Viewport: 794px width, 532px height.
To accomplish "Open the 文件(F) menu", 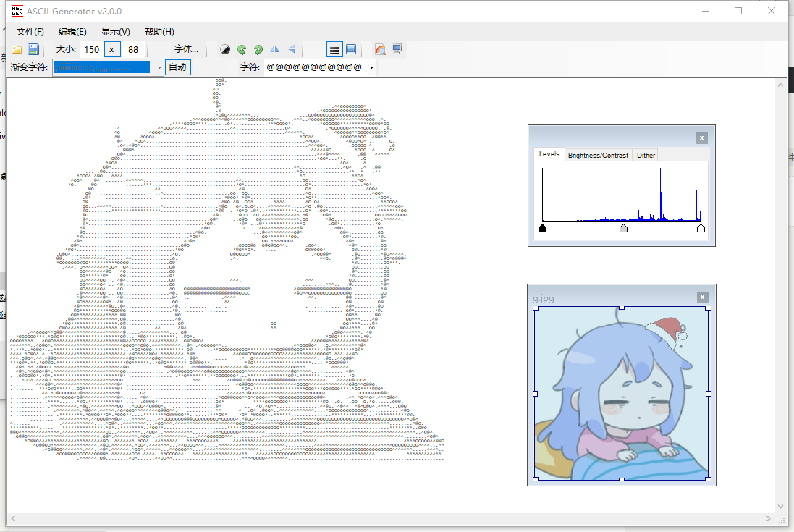I will coord(30,32).
